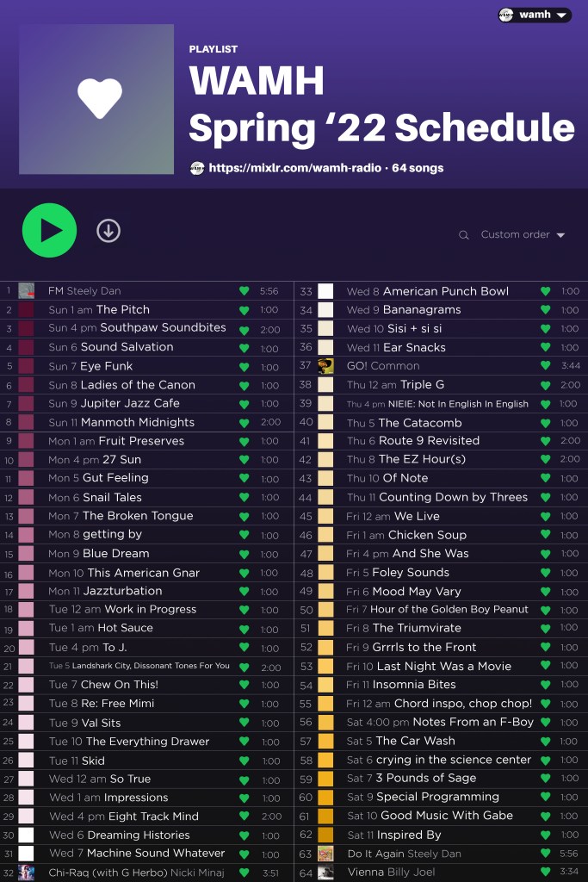Click the wamh profile avatar icon
Viewport: 588px width, 882px height.
coord(506,15)
